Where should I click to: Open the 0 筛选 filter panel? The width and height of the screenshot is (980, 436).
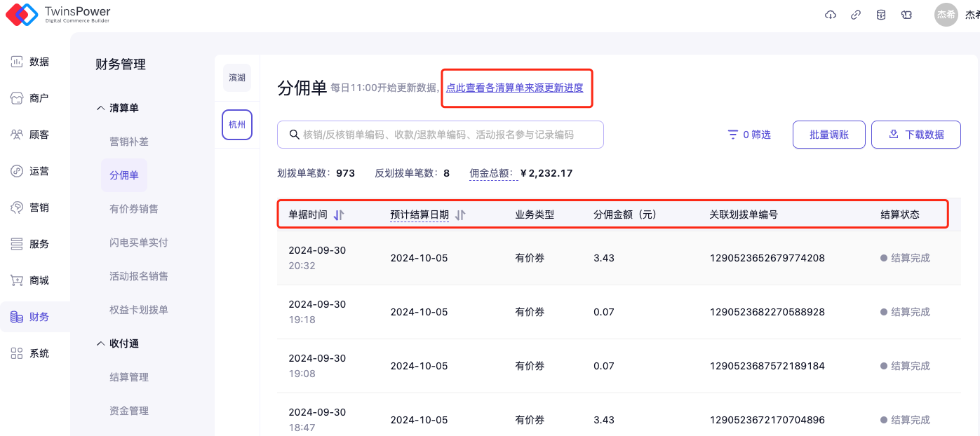tap(749, 135)
